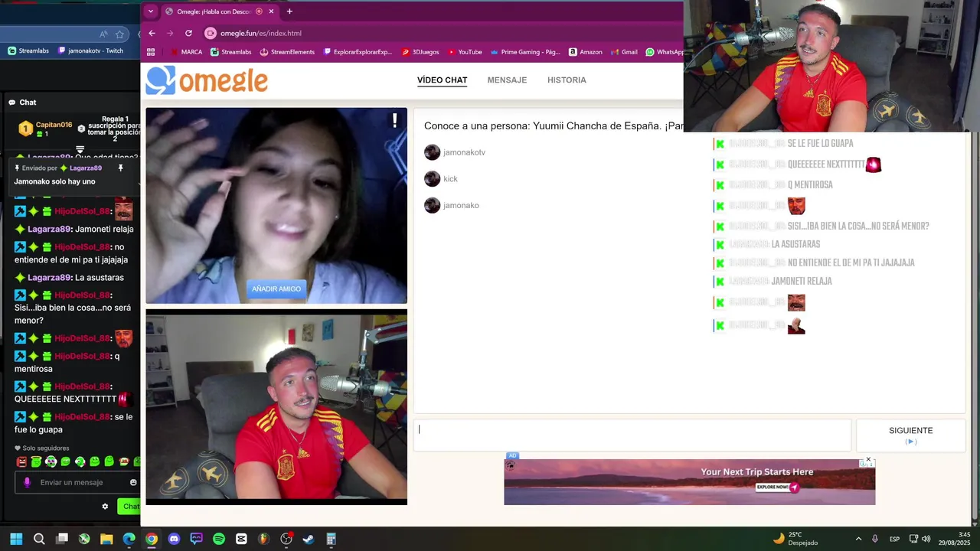The height and width of the screenshot is (551, 980).
Task: Open the MARCA bookmark
Action: pos(186,52)
